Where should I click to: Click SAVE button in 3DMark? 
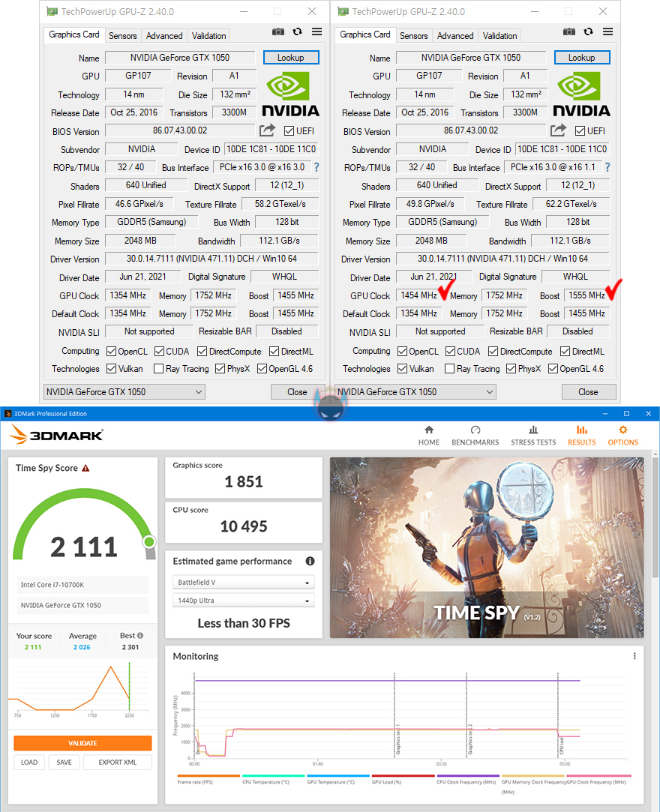64,763
